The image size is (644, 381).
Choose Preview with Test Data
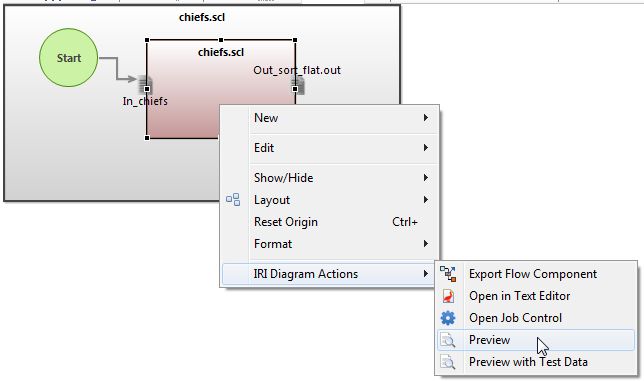click(536, 362)
